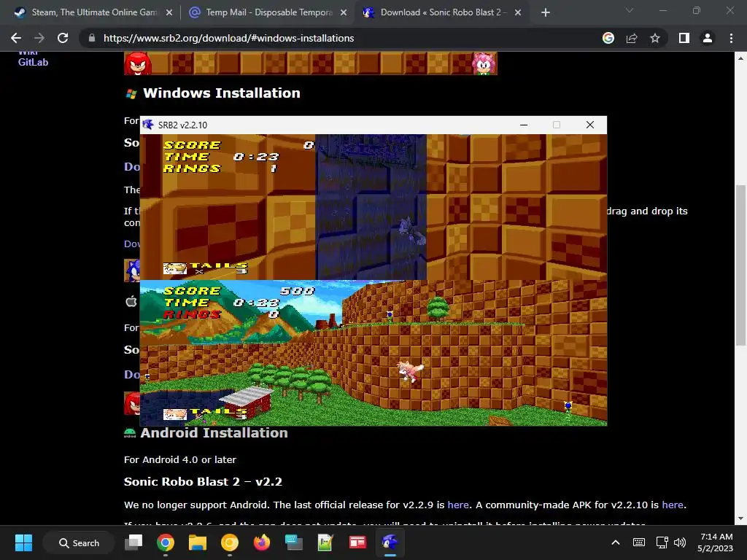The height and width of the screenshot is (560, 747).
Task: Open the green notepad app on taskbar
Action: (x=325, y=542)
